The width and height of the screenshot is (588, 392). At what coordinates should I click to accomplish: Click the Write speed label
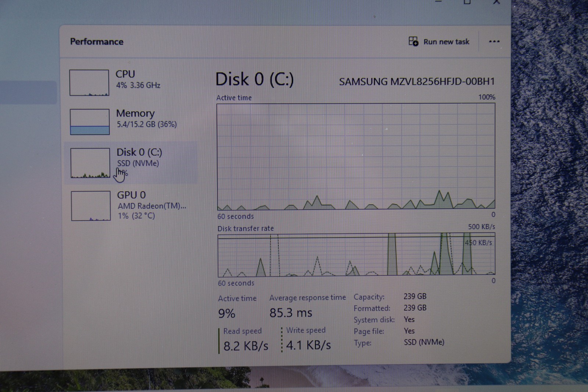coord(306,330)
